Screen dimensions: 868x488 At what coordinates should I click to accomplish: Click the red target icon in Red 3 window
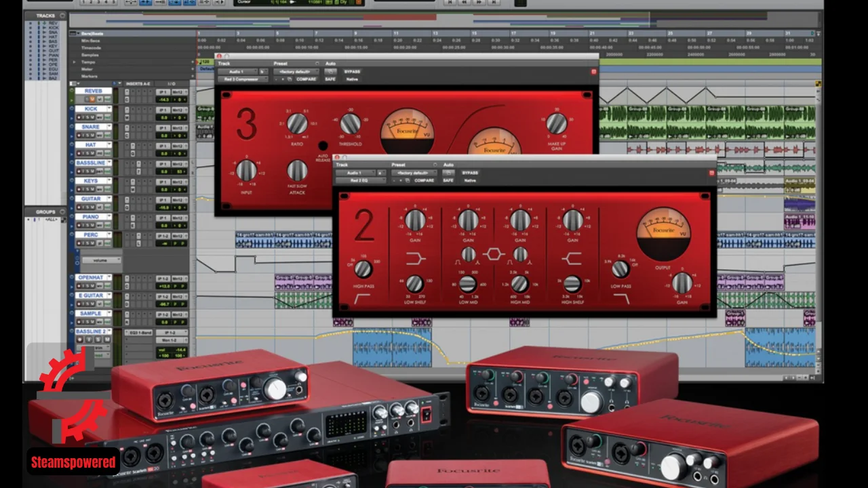594,71
